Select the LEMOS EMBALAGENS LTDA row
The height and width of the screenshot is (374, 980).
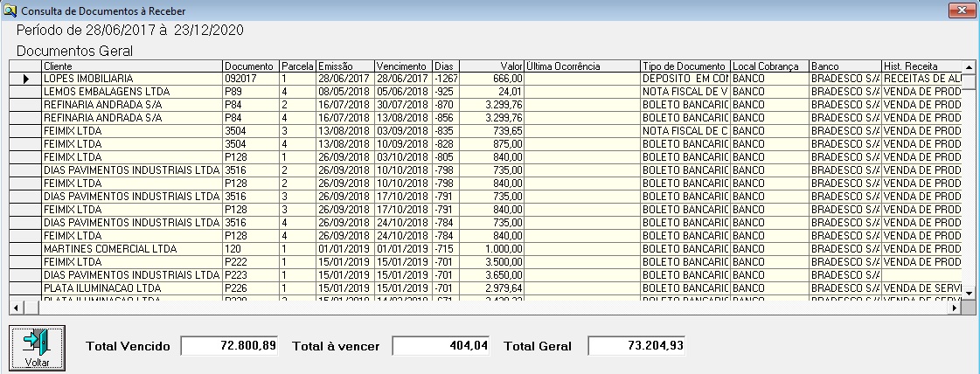[131, 90]
